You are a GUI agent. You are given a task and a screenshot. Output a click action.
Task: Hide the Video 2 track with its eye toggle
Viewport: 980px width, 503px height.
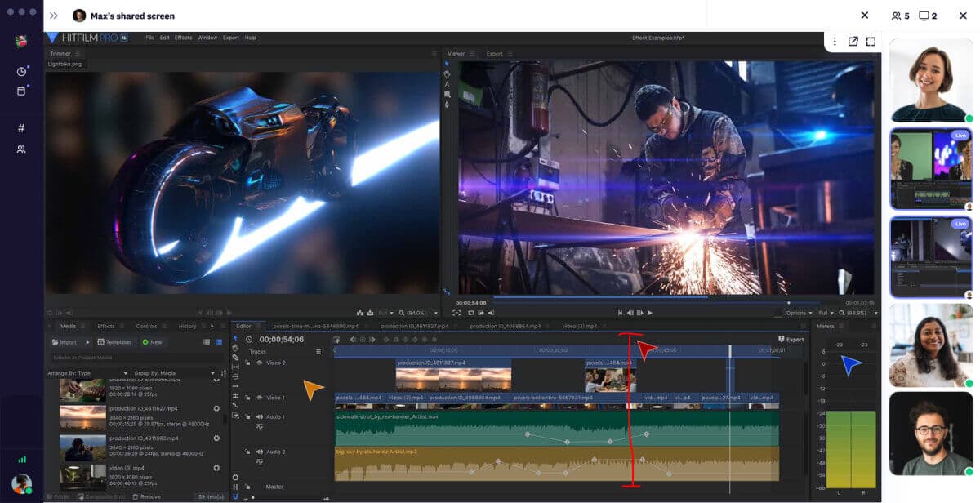[259, 362]
